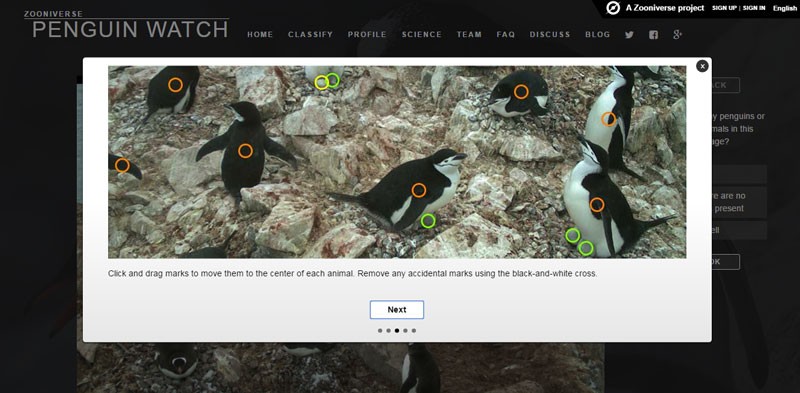Screen dimensions: 800x393
Task: Select orange mark on center lying penguin
Action: (x=419, y=190)
